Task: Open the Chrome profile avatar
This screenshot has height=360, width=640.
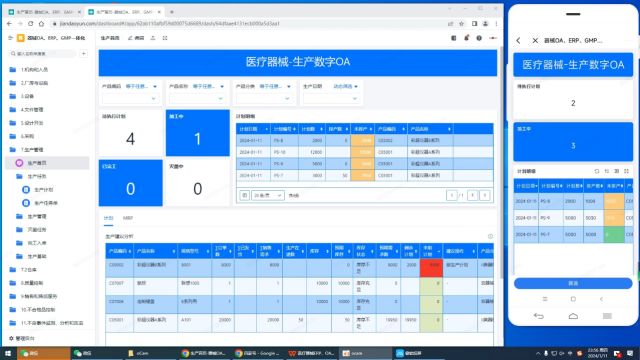Action: (x=485, y=24)
